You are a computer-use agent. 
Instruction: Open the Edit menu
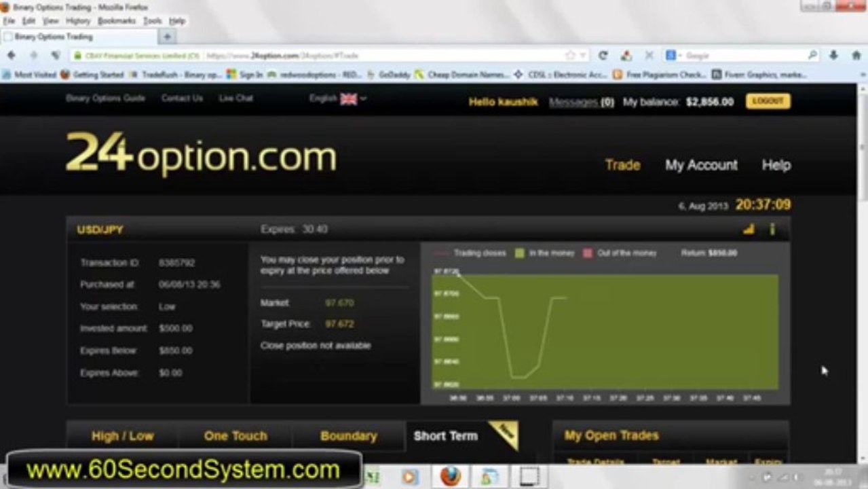(29, 21)
